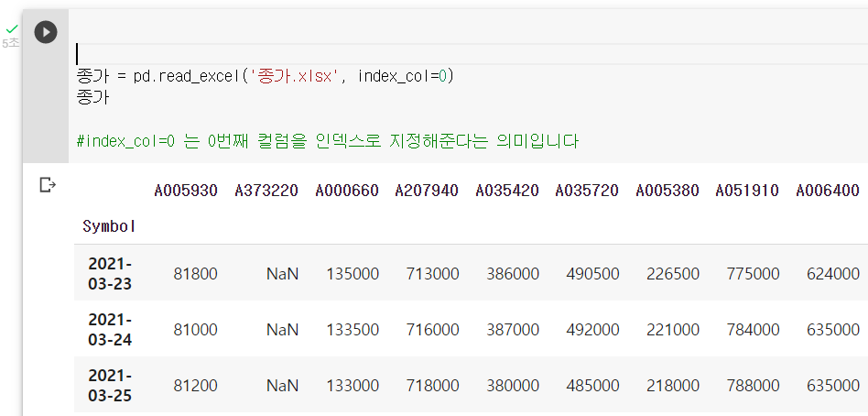Select column header A035420
The width and height of the screenshot is (868, 416).
pos(507,191)
